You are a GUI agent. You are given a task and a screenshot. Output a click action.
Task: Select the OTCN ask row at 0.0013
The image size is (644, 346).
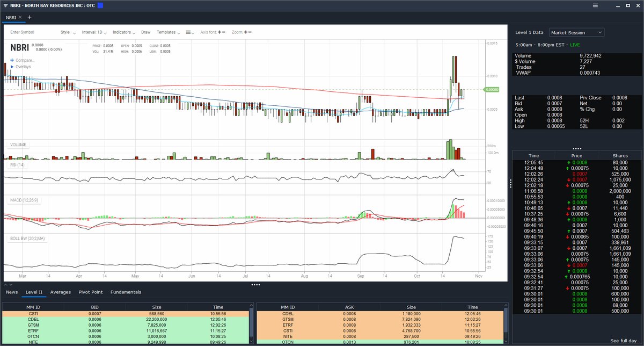click(381, 342)
